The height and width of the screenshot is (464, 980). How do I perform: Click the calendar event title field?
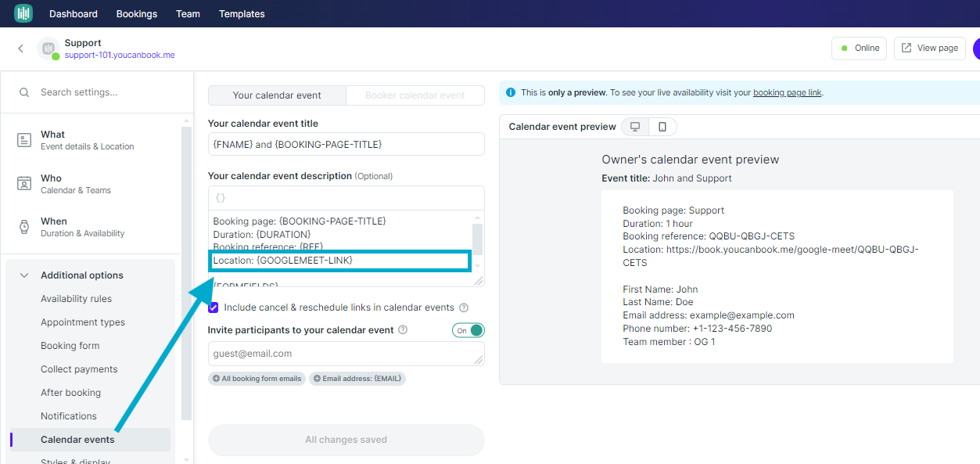346,144
